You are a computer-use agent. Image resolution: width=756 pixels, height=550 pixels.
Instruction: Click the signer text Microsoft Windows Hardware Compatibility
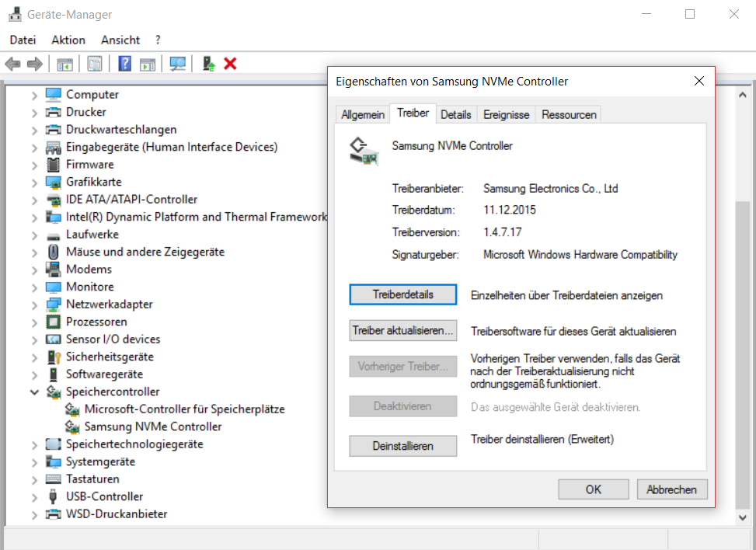[x=580, y=255]
